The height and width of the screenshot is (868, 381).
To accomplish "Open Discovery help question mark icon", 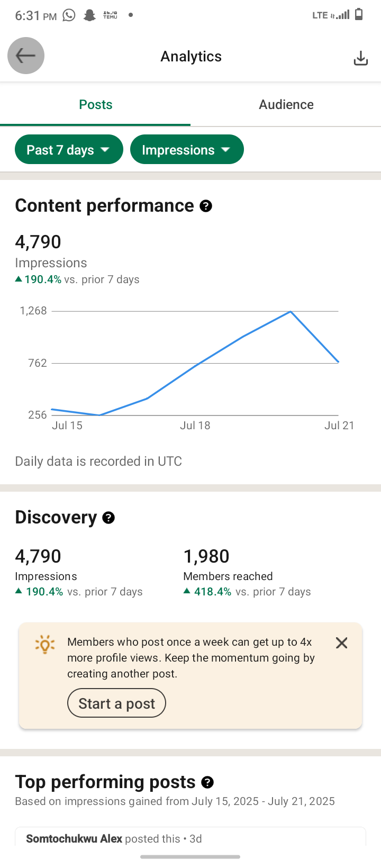I will click(x=108, y=518).
